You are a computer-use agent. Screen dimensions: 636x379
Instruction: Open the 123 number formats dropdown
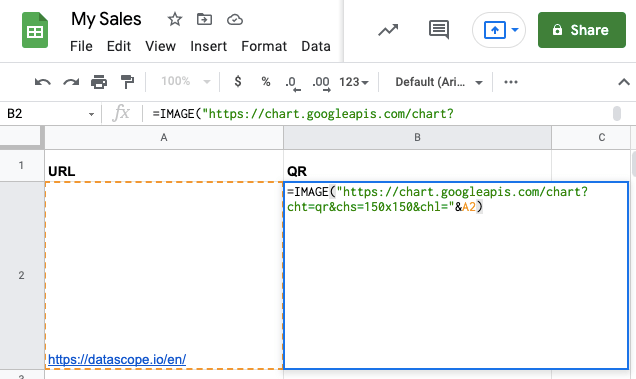[354, 82]
